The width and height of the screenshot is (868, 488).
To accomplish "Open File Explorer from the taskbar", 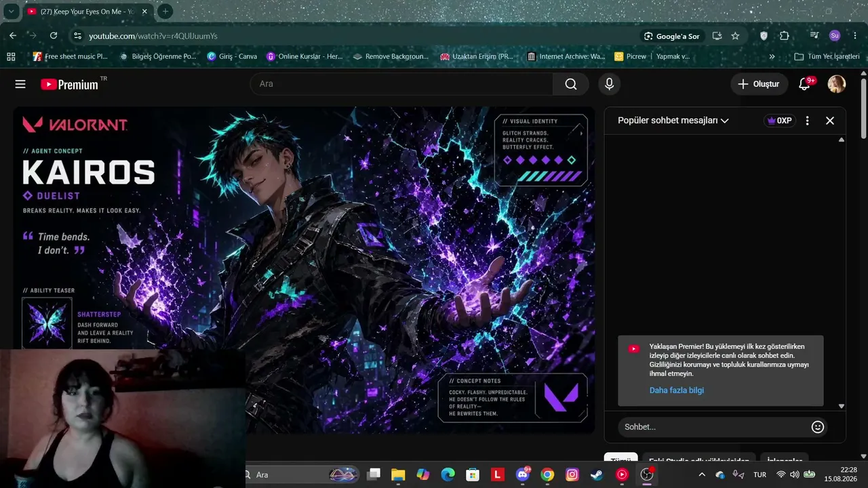I will 398,475.
